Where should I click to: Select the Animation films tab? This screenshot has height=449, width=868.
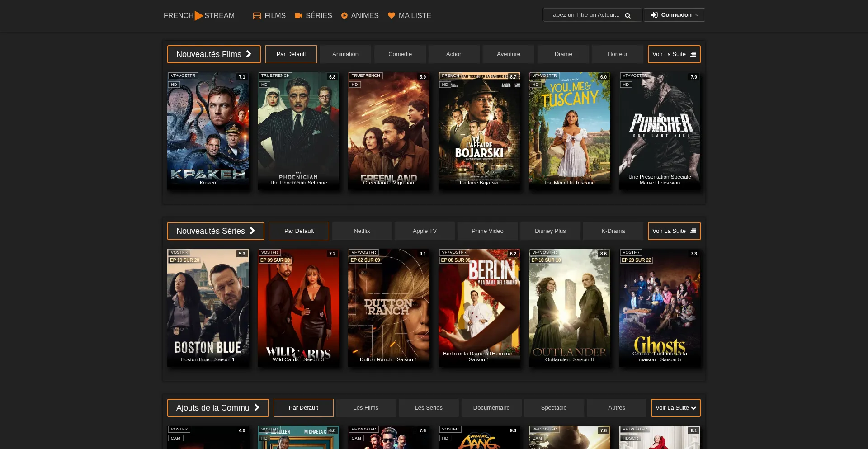click(x=345, y=54)
